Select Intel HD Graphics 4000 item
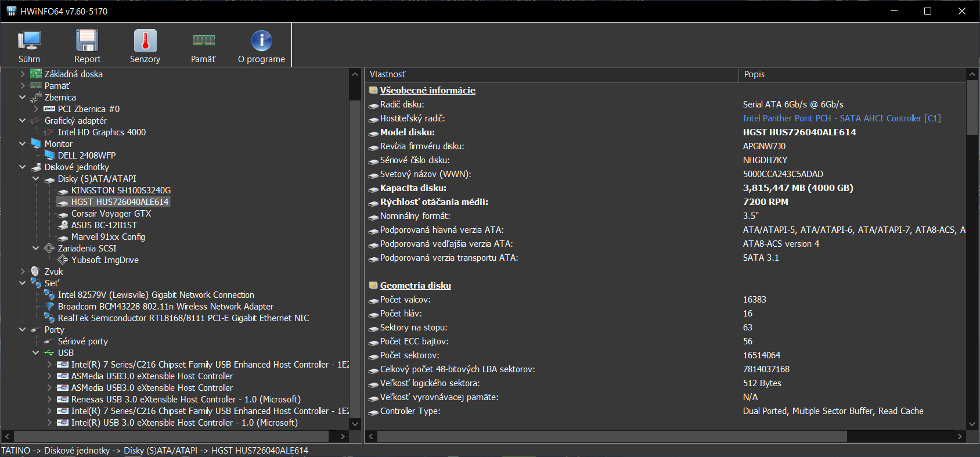 (x=102, y=132)
